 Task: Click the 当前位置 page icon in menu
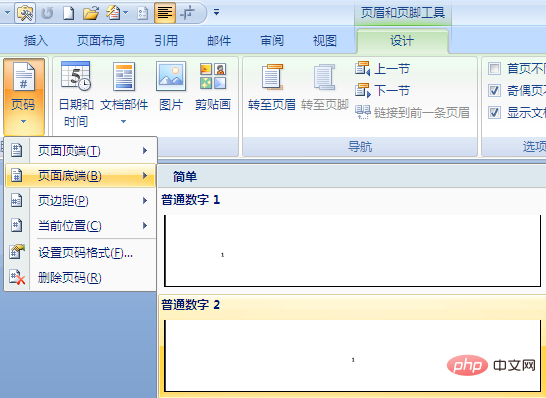[16, 226]
